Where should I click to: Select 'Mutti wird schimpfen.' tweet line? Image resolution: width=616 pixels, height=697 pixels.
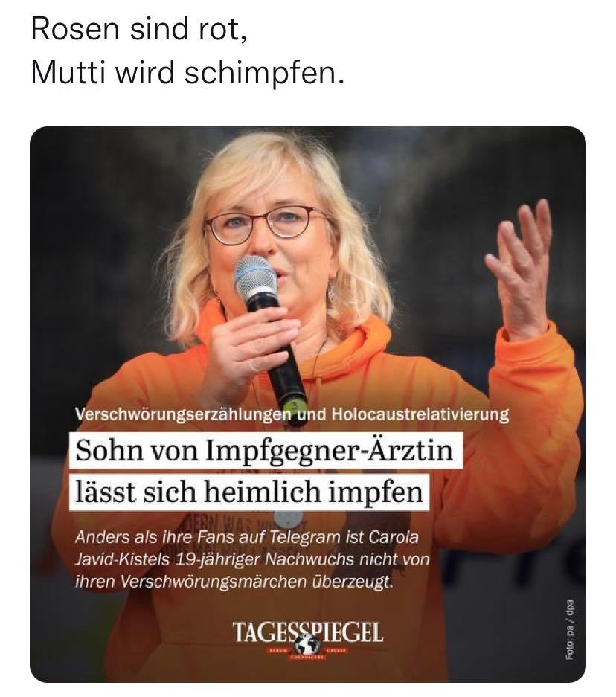[x=187, y=72]
